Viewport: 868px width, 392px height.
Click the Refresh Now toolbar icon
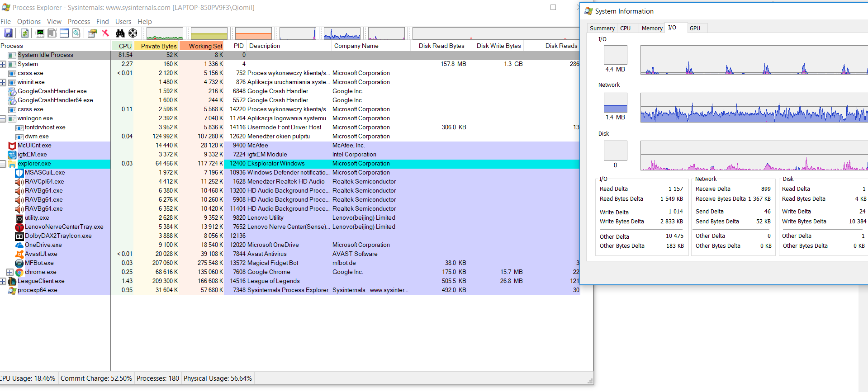pyautogui.click(x=24, y=33)
